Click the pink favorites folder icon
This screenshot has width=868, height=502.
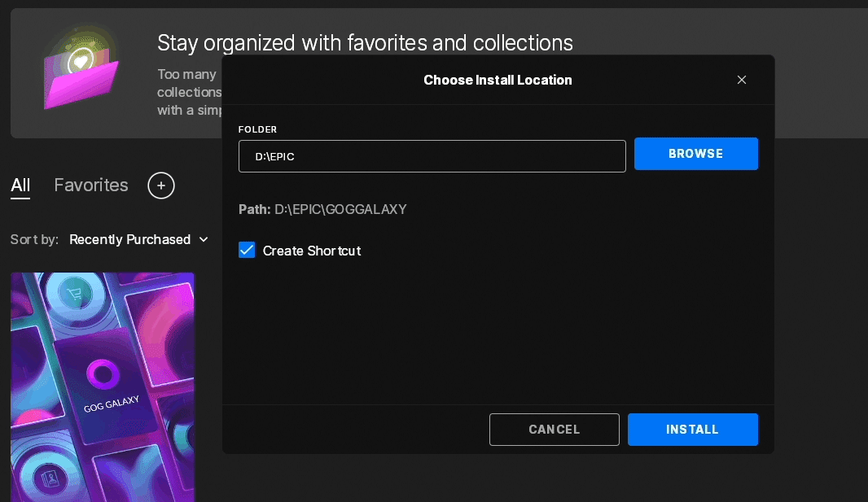[81, 68]
